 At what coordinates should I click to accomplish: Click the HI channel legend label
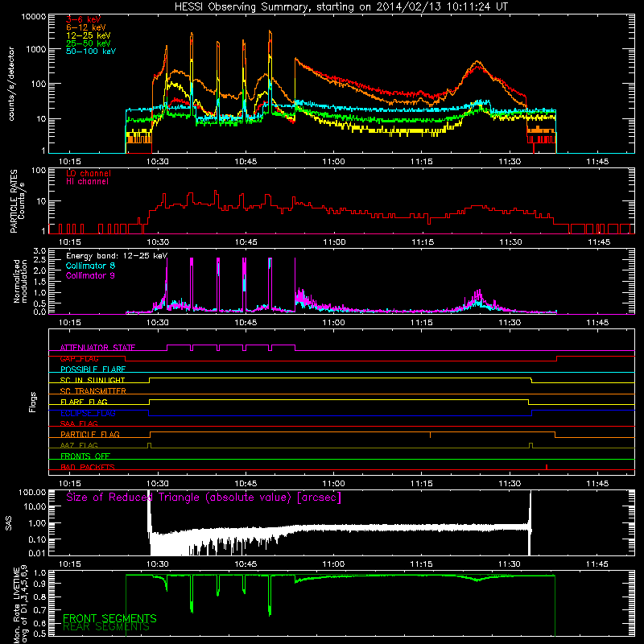coord(87,182)
